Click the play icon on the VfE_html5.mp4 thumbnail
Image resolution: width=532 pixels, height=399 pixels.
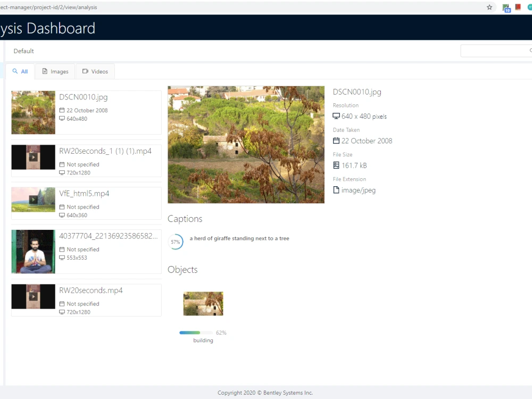(x=33, y=199)
